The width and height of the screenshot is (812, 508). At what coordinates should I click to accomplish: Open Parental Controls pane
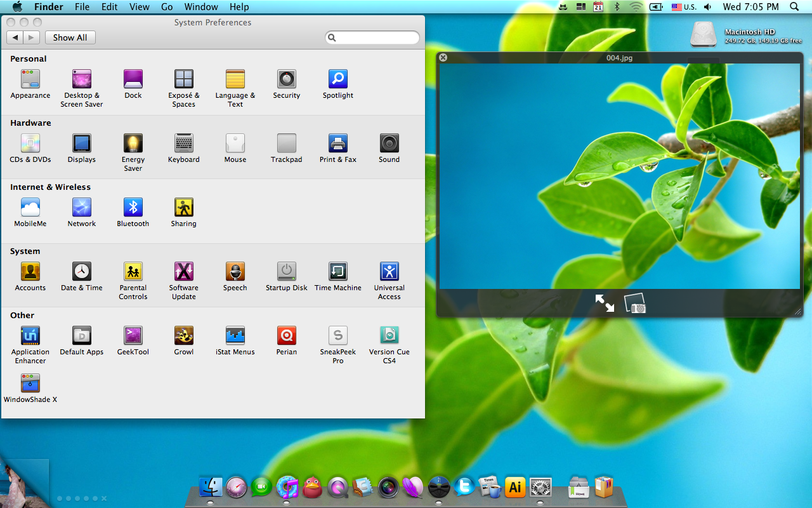133,281
